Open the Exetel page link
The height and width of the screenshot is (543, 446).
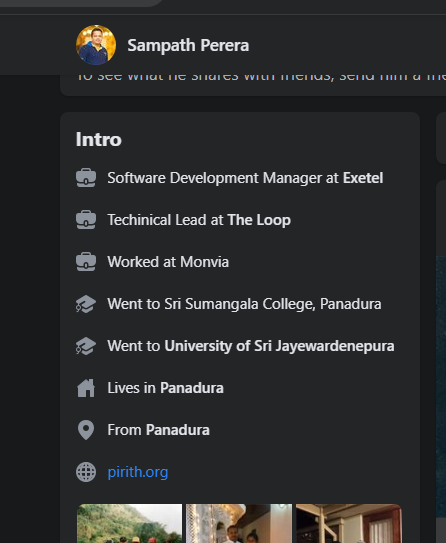coord(363,178)
